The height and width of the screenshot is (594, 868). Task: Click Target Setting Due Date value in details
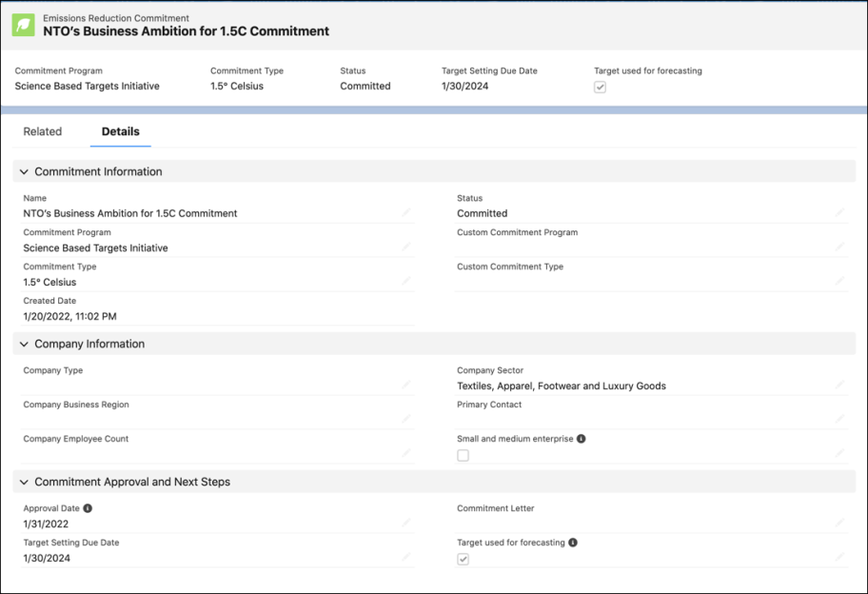(47, 558)
